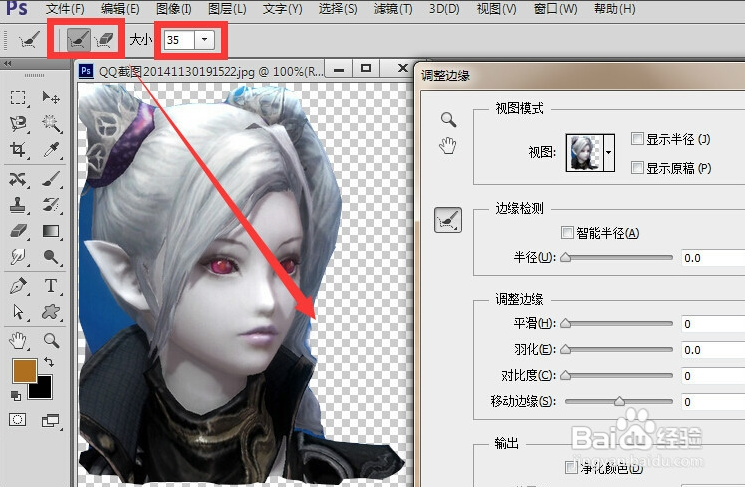Open the brush size dropdown
This screenshot has height=487, width=745.
pyautogui.click(x=204, y=40)
